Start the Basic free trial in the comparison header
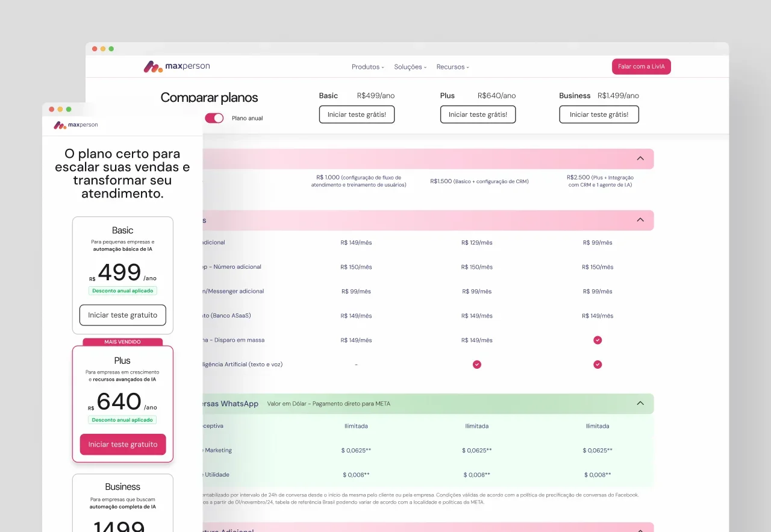 (357, 114)
